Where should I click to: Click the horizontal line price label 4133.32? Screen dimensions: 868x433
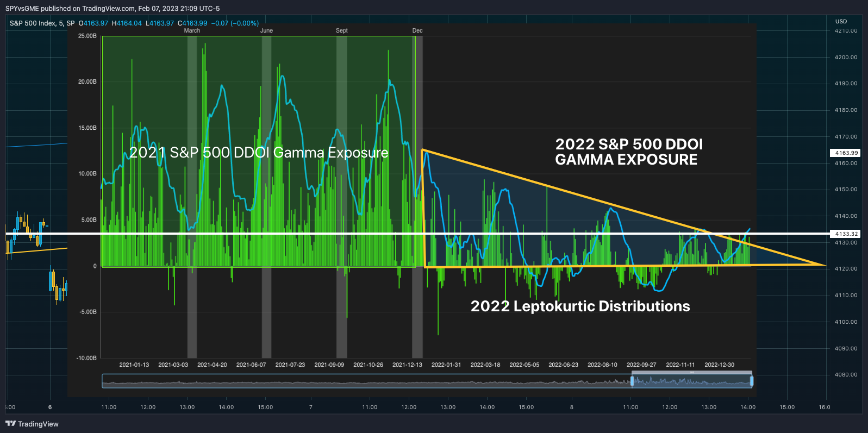[x=846, y=234]
